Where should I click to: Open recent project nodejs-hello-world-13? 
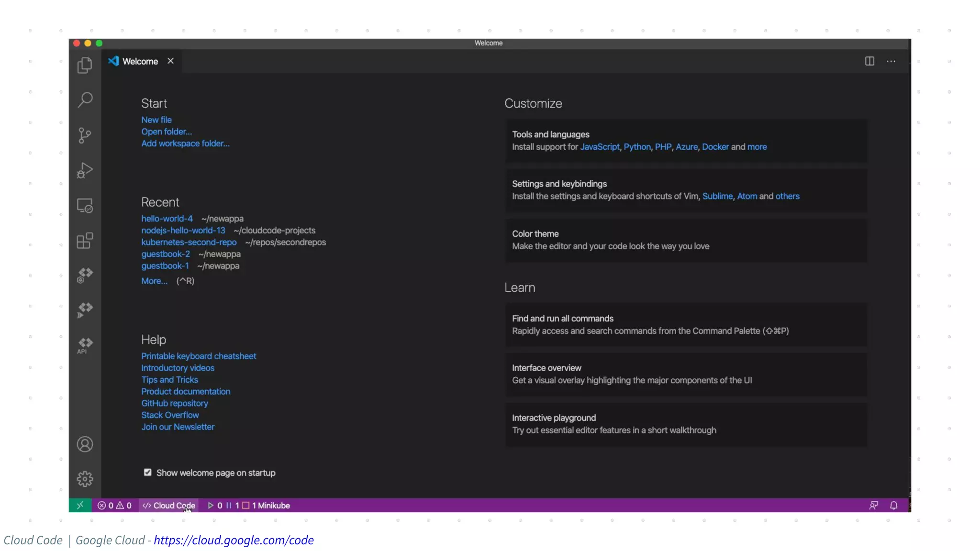[x=183, y=231]
